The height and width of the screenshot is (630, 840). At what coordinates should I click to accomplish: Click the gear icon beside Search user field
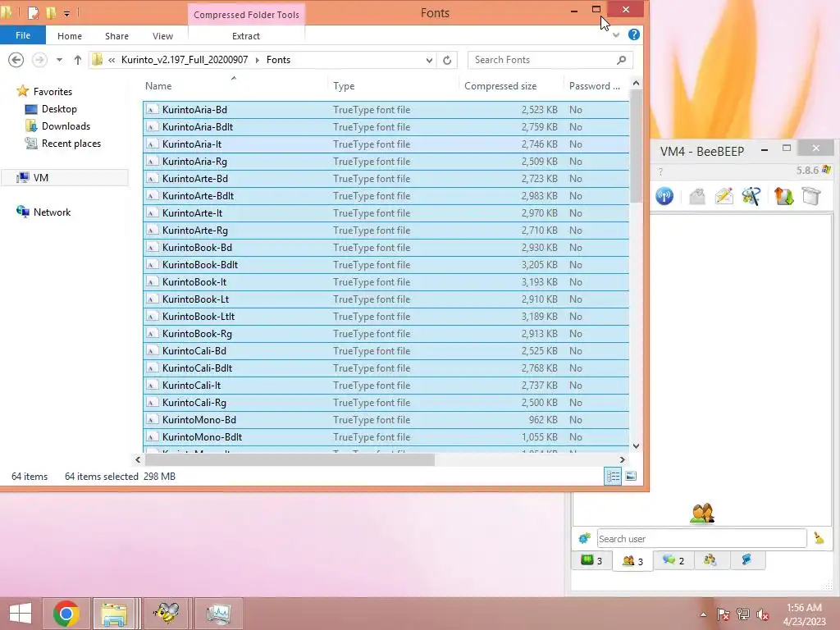tap(584, 538)
